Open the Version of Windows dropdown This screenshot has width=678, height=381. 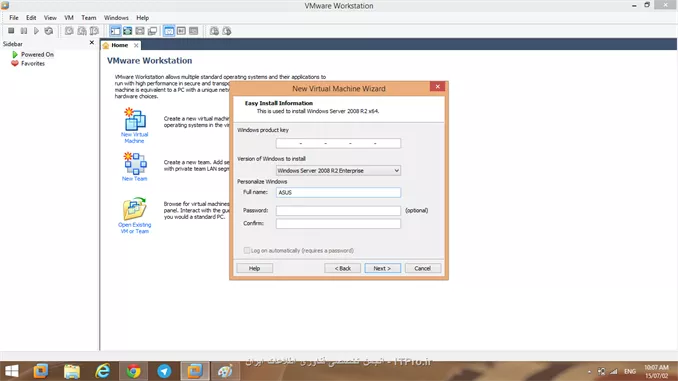click(338, 171)
